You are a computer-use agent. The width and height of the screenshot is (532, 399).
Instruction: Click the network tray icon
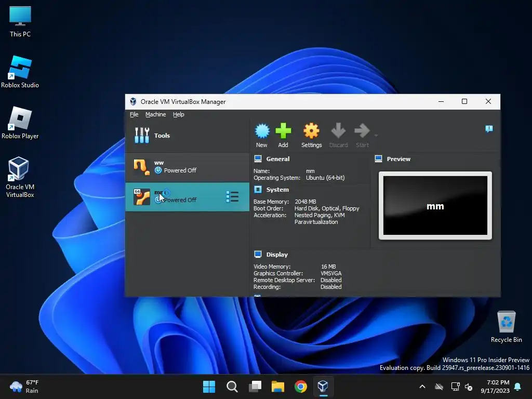coord(455,387)
